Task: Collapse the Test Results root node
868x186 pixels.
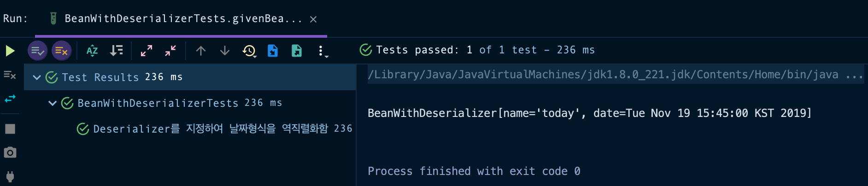Action: tap(37, 77)
